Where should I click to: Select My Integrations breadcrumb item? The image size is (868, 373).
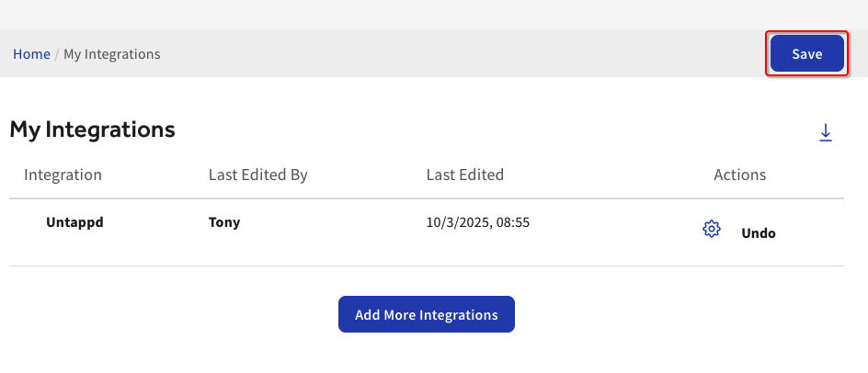[112, 54]
